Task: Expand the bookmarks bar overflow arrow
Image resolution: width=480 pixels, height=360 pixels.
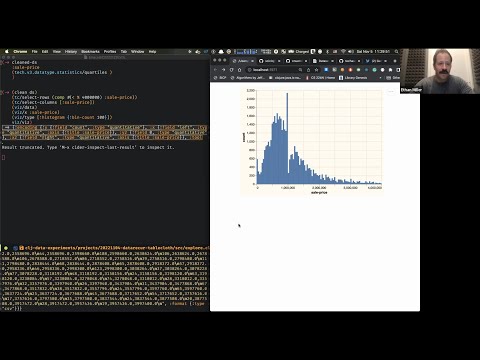Action: pyautogui.click(x=380, y=78)
